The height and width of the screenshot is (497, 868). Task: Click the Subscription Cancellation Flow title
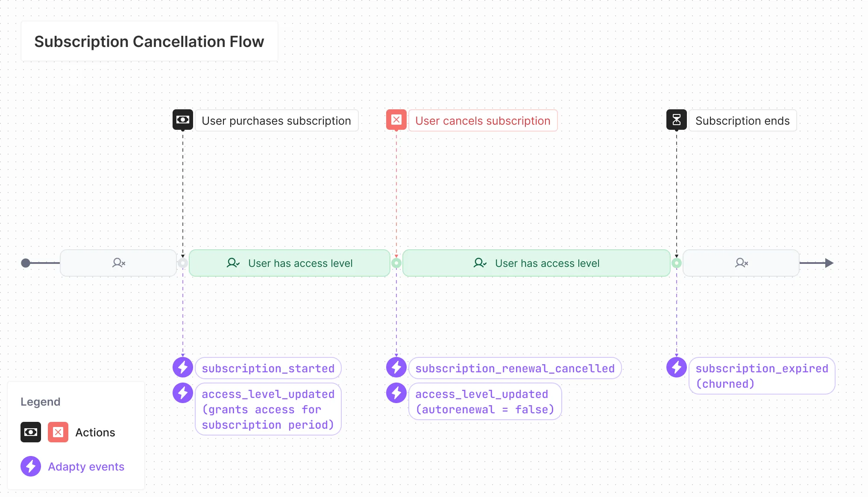tap(149, 41)
